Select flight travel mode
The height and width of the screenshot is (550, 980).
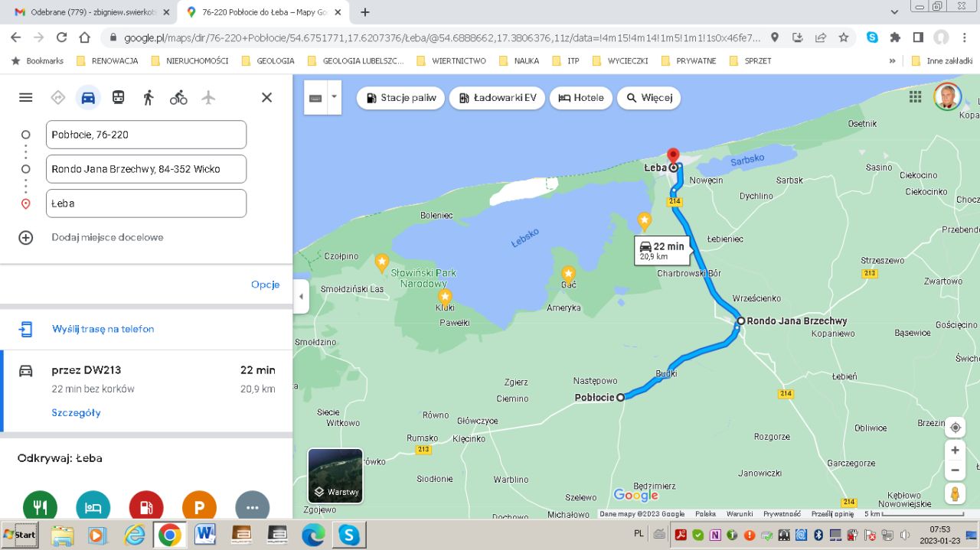pos(208,97)
